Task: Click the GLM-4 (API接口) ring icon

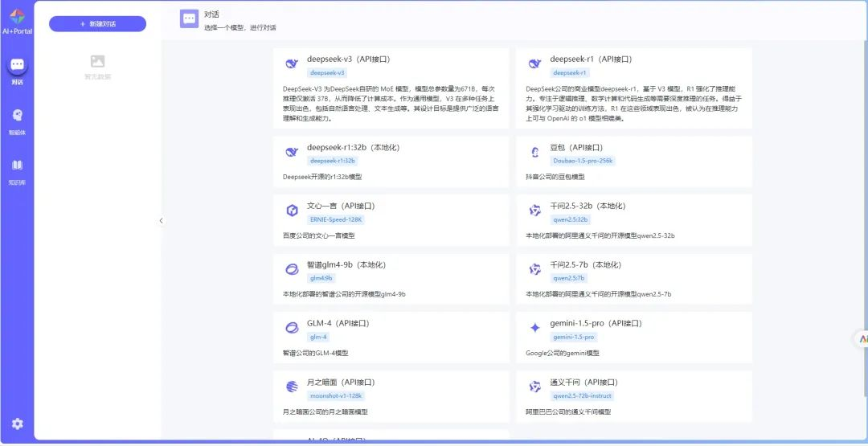Action: click(292, 328)
